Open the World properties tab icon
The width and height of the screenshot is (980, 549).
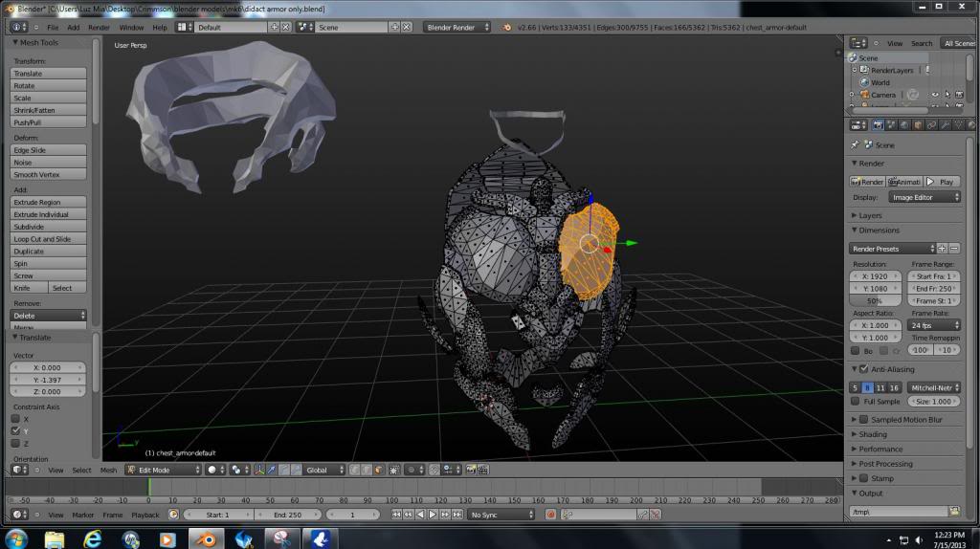[904, 125]
